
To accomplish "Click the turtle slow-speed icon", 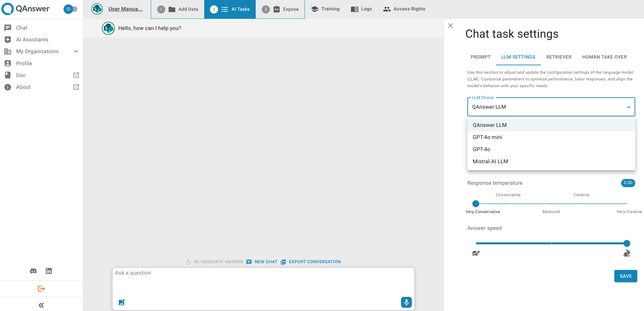I will 476,253.
